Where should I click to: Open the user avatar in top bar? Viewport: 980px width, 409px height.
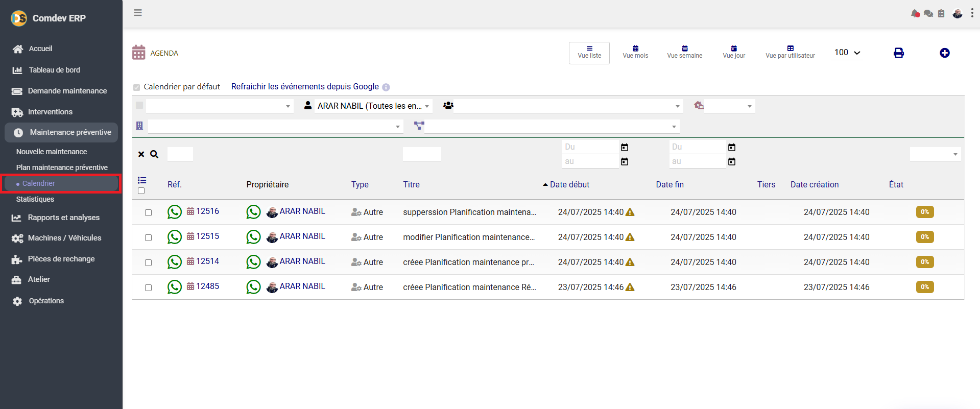[x=958, y=14]
